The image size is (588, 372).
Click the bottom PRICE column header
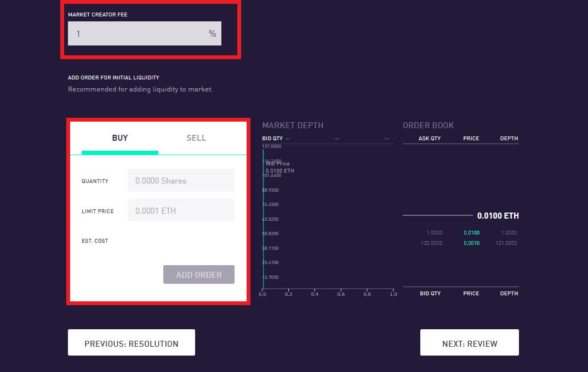[x=471, y=293]
